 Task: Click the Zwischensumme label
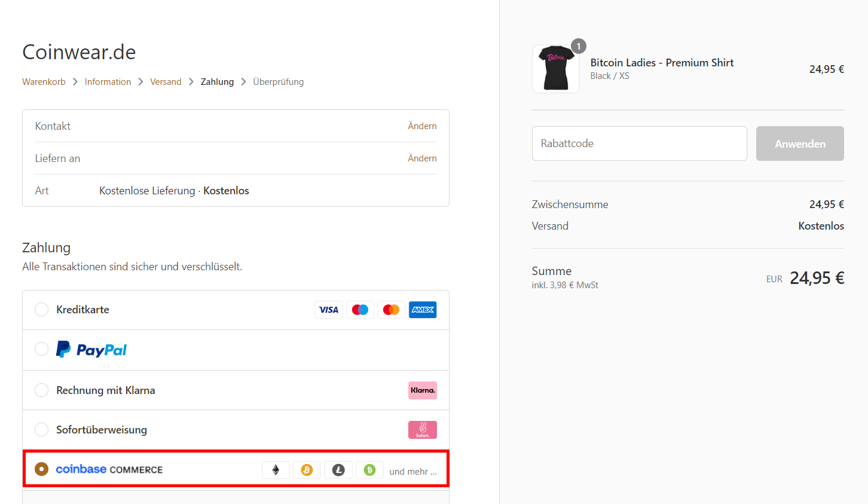570,204
